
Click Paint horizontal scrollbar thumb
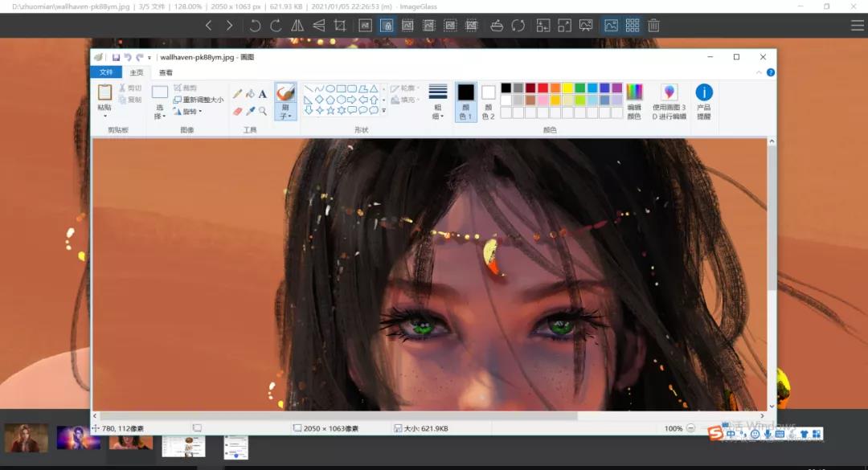(338, 415)
